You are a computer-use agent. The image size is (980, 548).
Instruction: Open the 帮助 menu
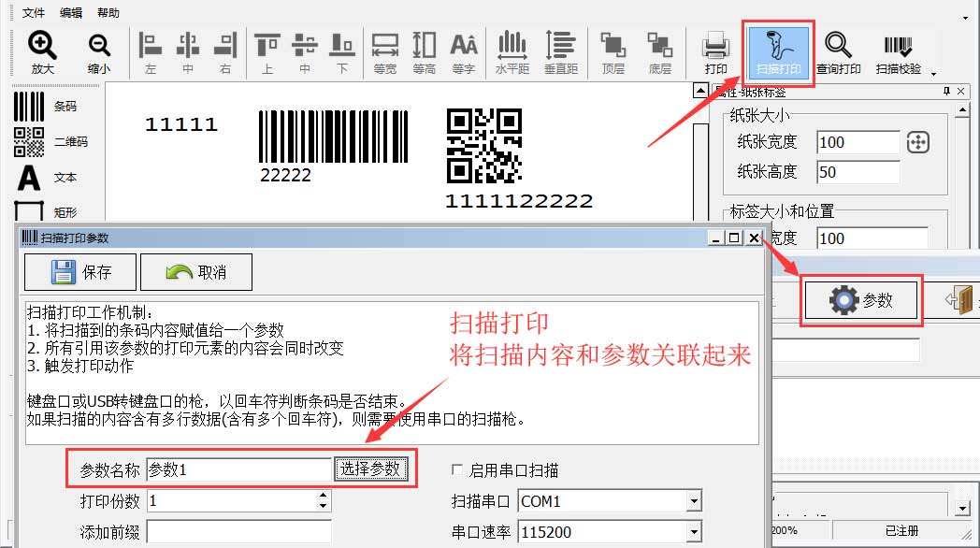coord(108,13)
